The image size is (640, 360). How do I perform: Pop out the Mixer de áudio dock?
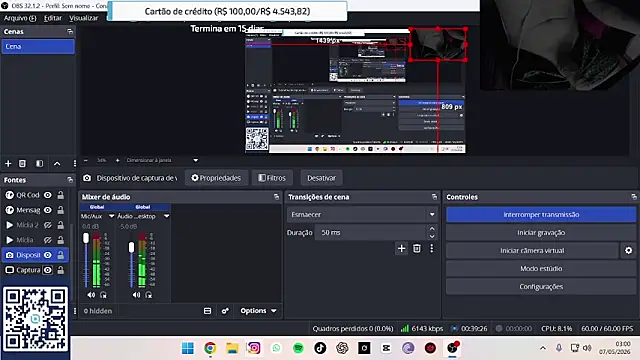[x=276, y=197]
